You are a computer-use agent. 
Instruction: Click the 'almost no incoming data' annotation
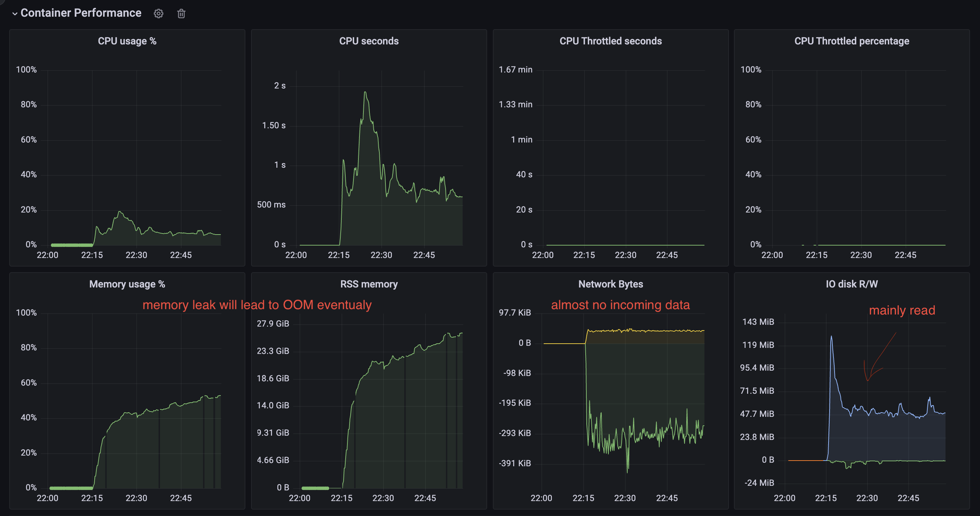click(620, 305)
